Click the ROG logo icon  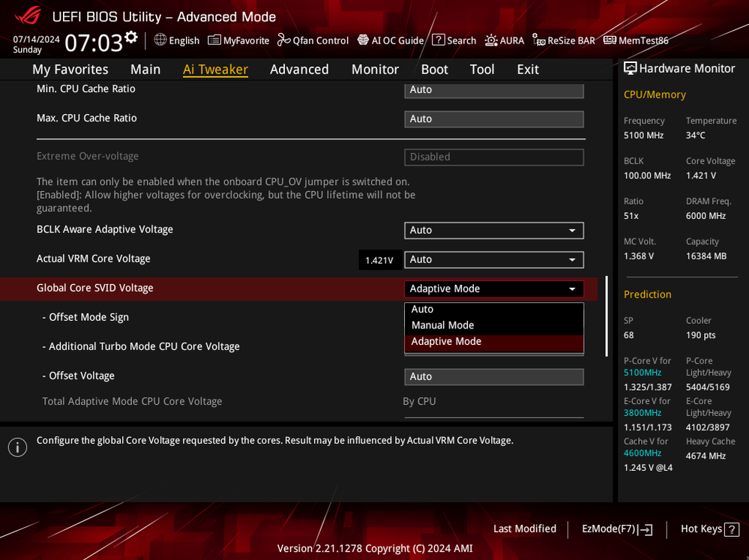tap(28, 15)
